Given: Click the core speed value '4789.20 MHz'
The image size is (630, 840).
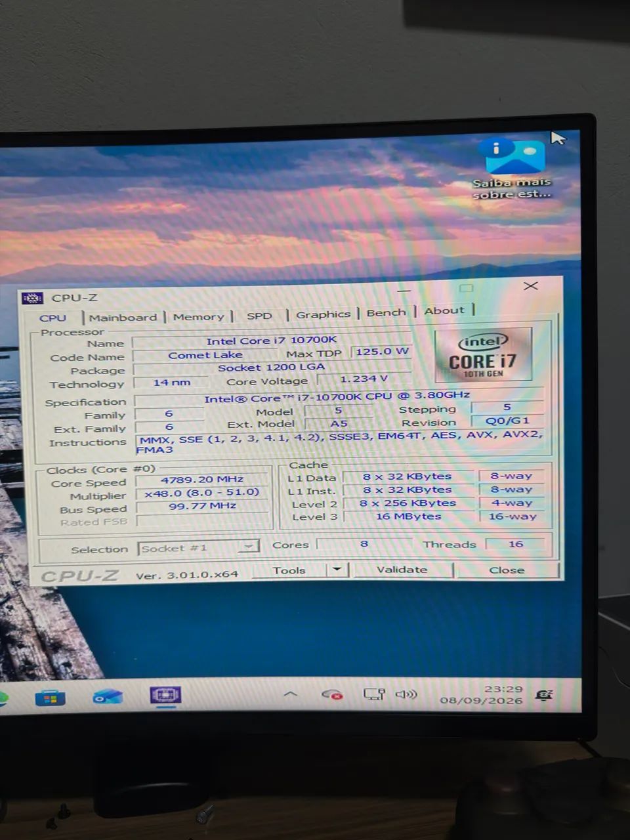Looking at the screenshot, I should pyautogui.click(x=202, y=480).
